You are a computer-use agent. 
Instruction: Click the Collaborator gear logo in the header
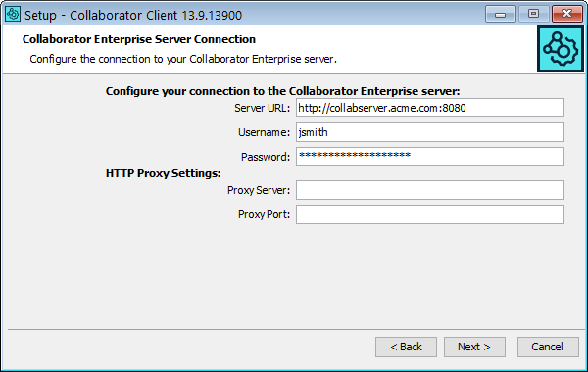561,49
